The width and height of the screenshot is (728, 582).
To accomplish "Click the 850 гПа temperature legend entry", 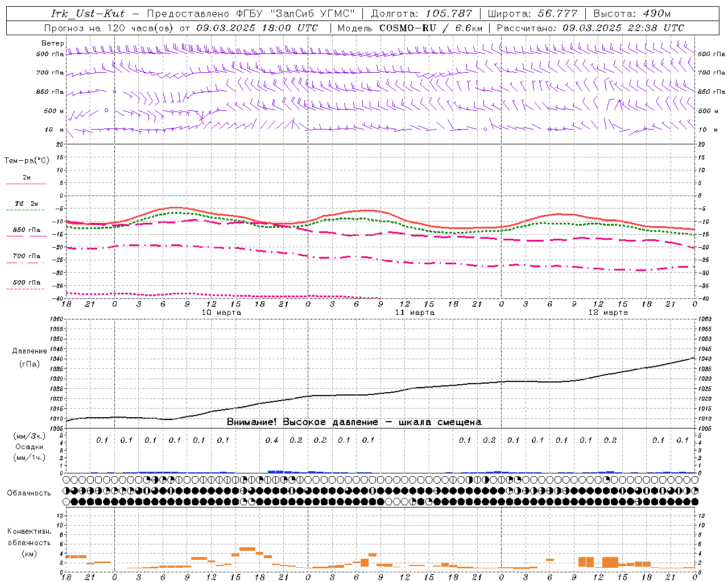I will [26, 230].
